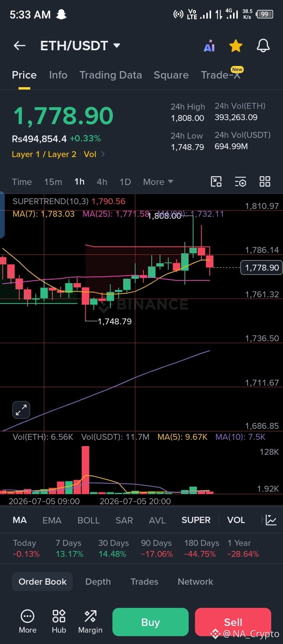The image size is (283, 644).
Task: Open the Hub icon
Action: tap(59, 622)
